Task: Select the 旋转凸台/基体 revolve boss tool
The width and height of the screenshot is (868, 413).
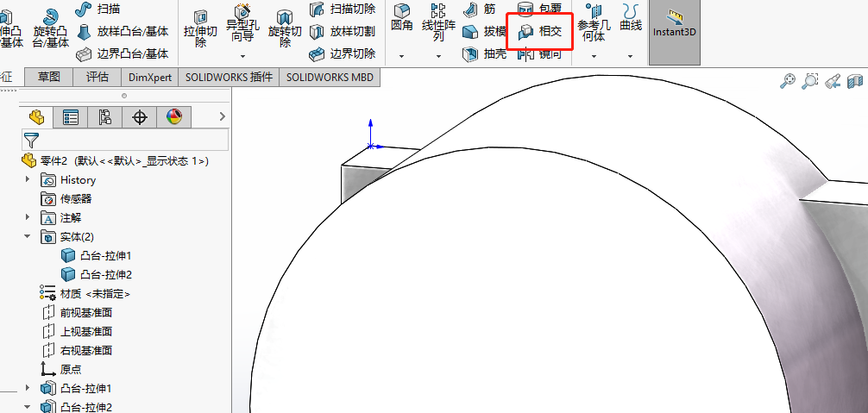Action: coord(51,28)
